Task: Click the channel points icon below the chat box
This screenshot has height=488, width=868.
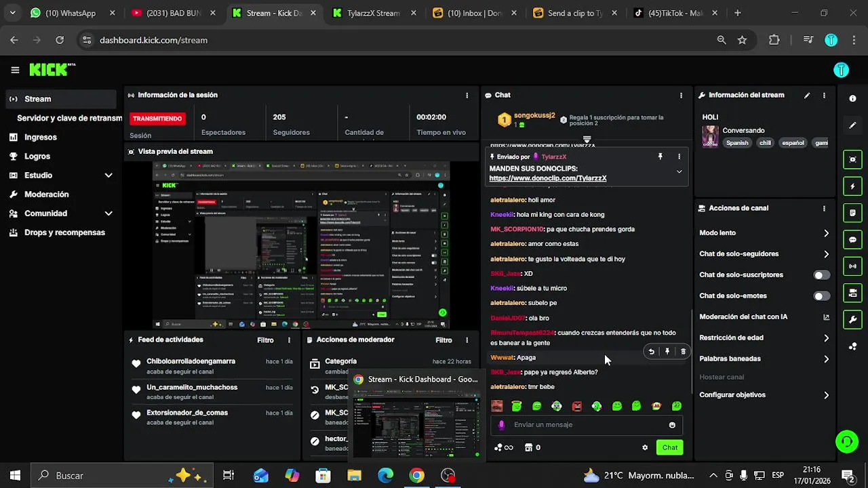Action: point(503,447)
